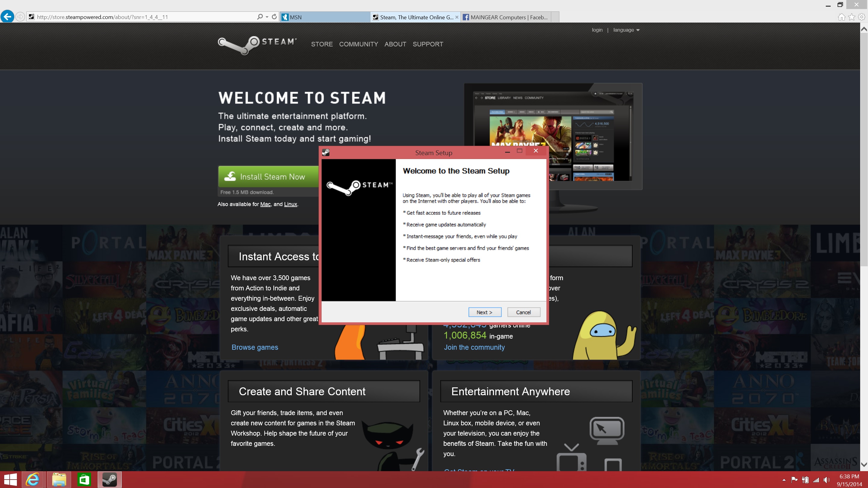Click Next in Steam Setup dialog
The height and width of the screenshot is (488, 868).
[x=485, y=312]
